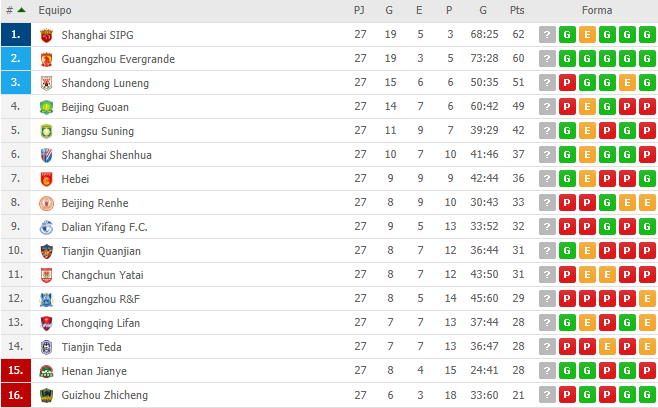Sort standings by Pts column header
The width and height of the screenshot is (658, 408).
516,10
